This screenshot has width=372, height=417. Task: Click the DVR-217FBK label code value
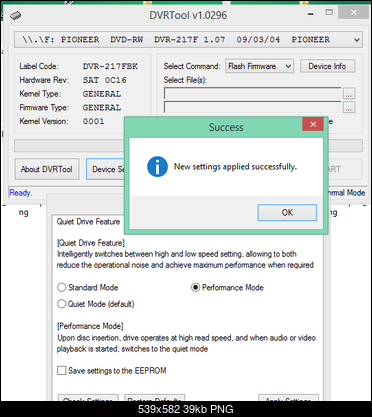pyautogui.click(x=110, y=66)
